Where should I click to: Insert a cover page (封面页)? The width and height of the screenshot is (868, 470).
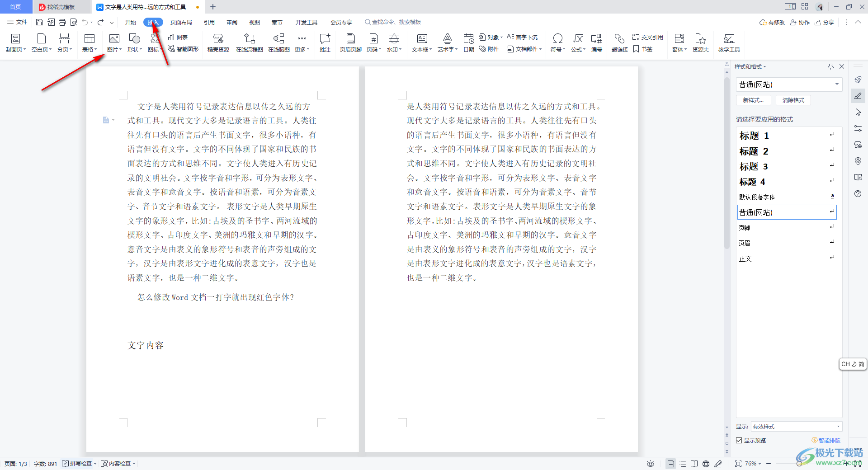point(15,43)
